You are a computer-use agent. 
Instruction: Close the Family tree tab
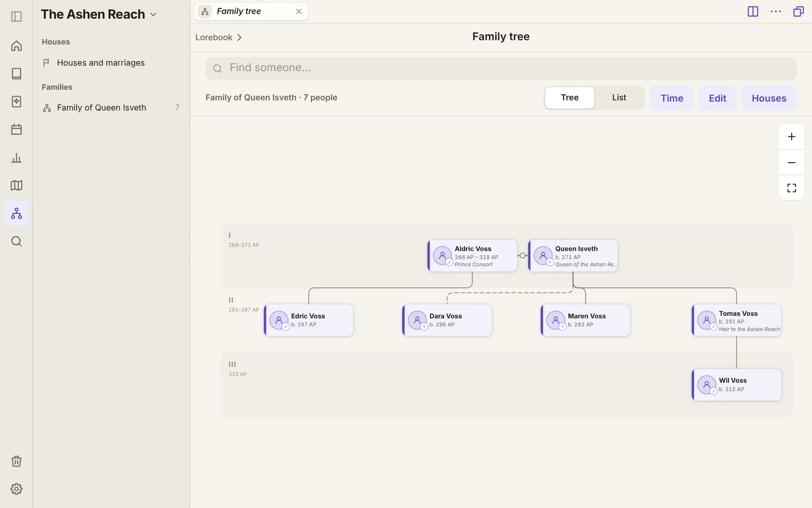299,11
